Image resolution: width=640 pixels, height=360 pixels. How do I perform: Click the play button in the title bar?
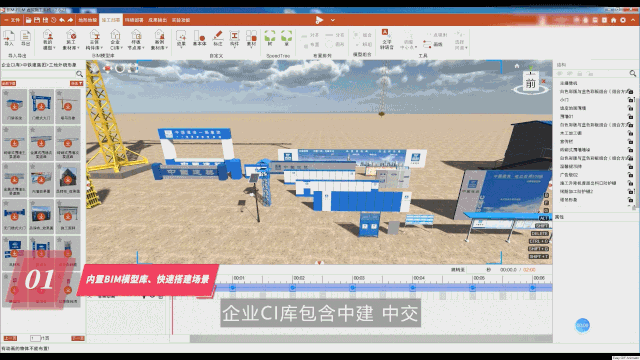coord(319,20)
